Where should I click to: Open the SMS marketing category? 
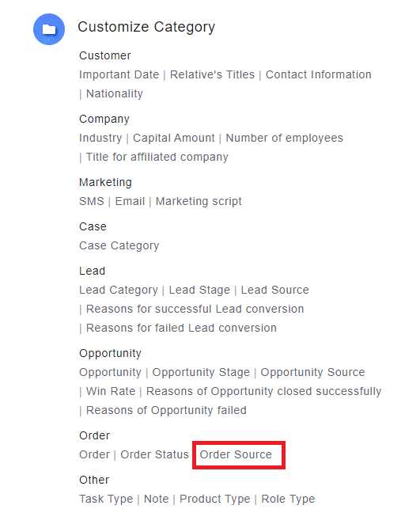click(92, 201)
